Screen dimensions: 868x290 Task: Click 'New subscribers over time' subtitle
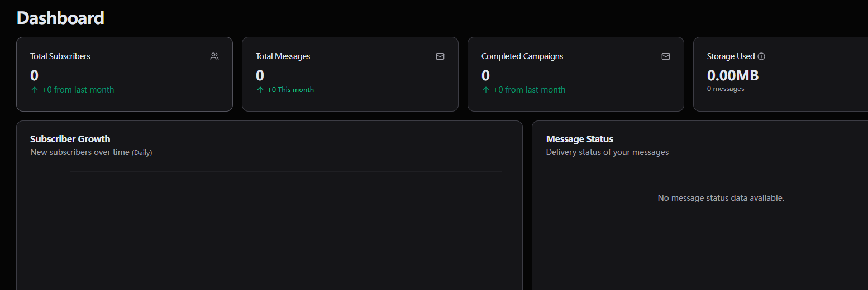pyautogui.click(x=80, y=152)
